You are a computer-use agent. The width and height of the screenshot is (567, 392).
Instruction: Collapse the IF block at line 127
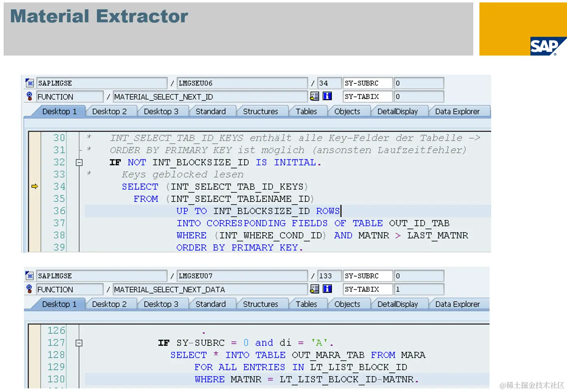coord(79,343)
